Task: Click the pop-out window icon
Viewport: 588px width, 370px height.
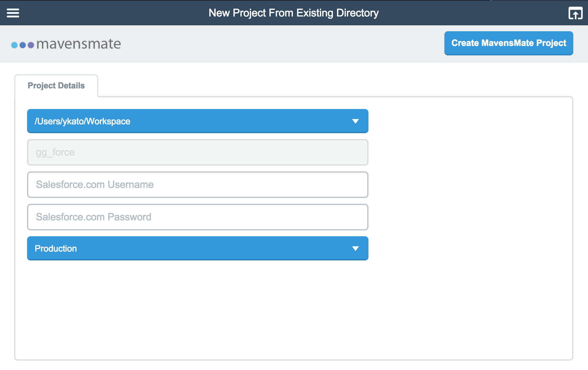Action: point(575,13)
